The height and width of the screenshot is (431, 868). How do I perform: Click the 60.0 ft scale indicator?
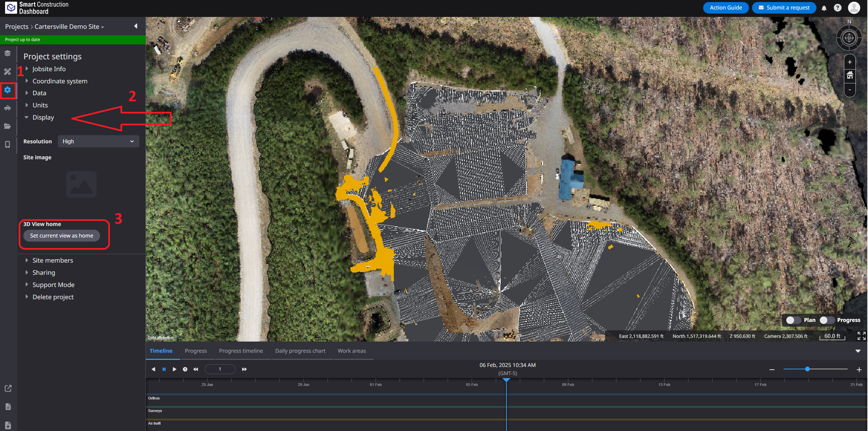coord(832,336)
